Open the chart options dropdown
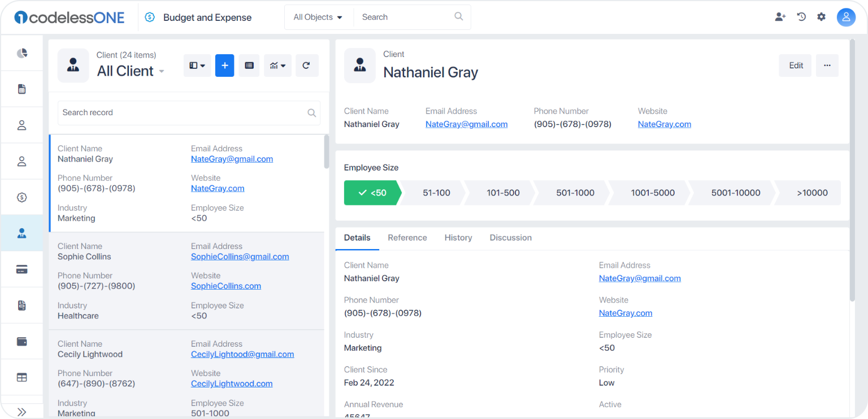This screenshot has height=419, width=868. (277, 66)
